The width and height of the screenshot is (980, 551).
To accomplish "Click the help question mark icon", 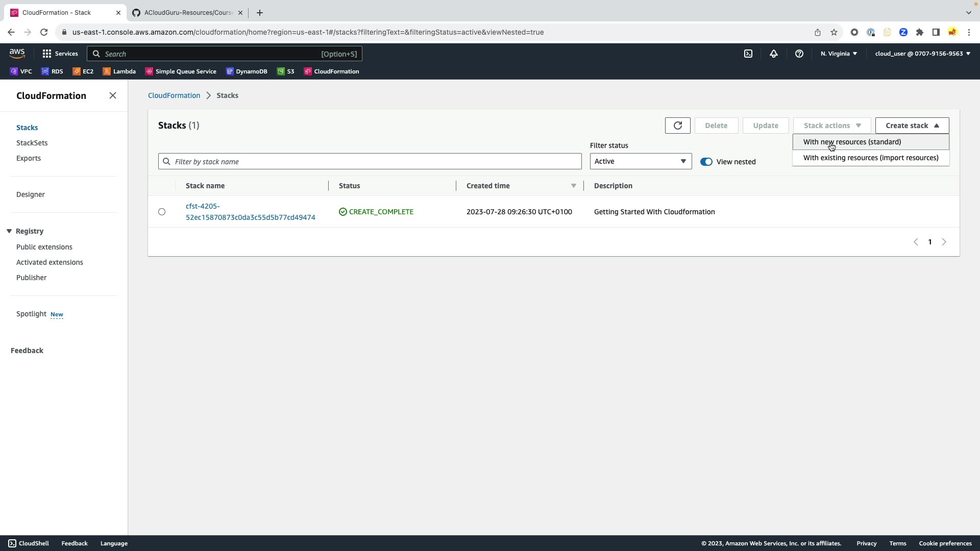I will pos(799,54).
